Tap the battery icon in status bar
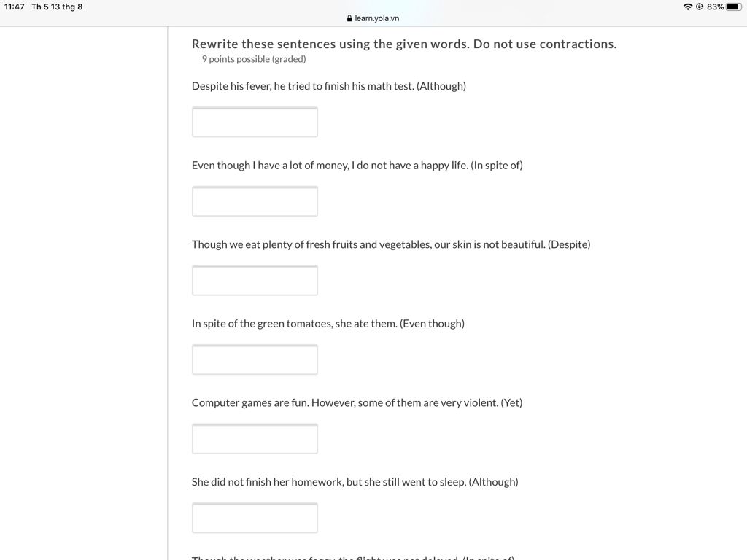This screenshot has height=560, width=747. coord(734,7)
